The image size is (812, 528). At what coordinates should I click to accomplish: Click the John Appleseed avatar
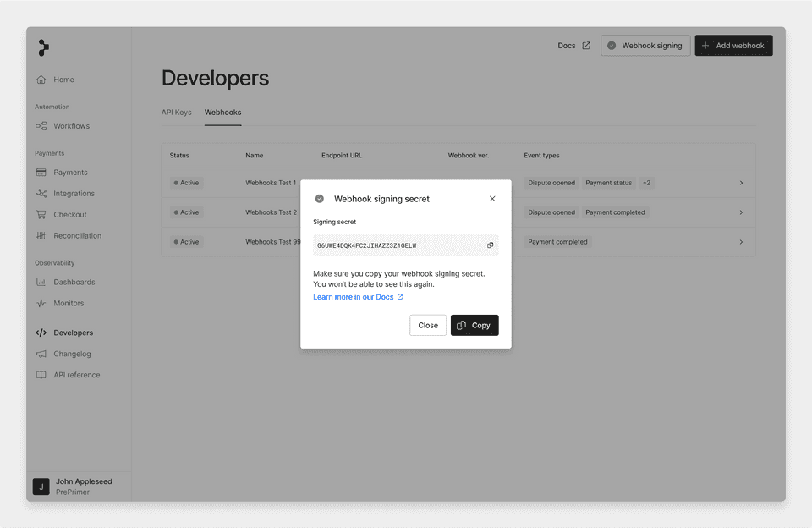41,487
